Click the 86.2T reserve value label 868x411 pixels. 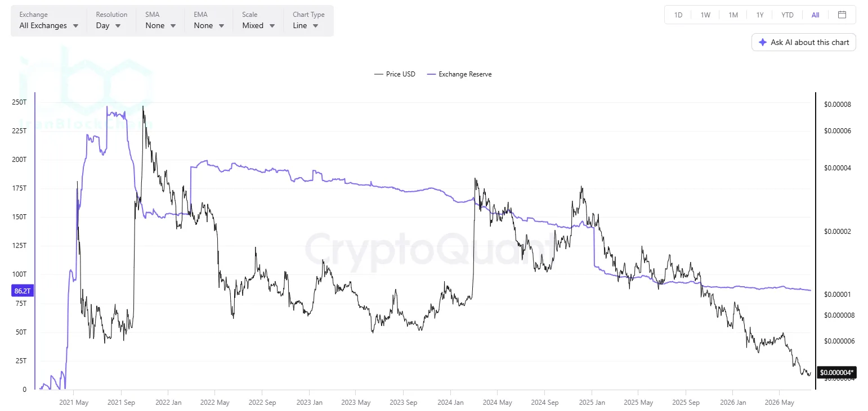[x=23, y=291]
